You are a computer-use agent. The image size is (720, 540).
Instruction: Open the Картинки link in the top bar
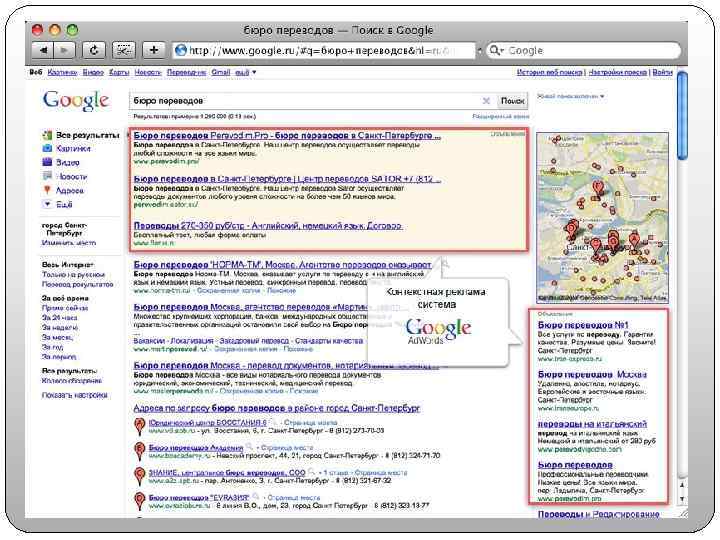[x=62, y=73]
